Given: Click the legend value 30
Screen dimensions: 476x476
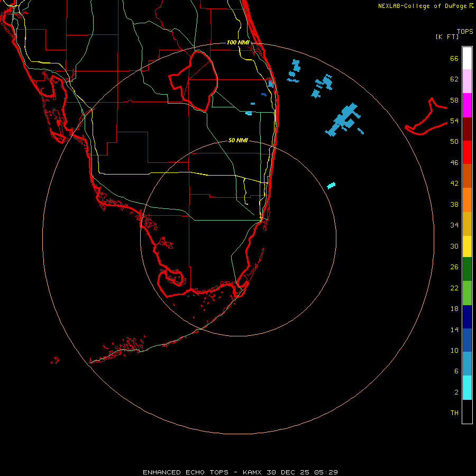Looking at the screenshot, I should 454,246.
